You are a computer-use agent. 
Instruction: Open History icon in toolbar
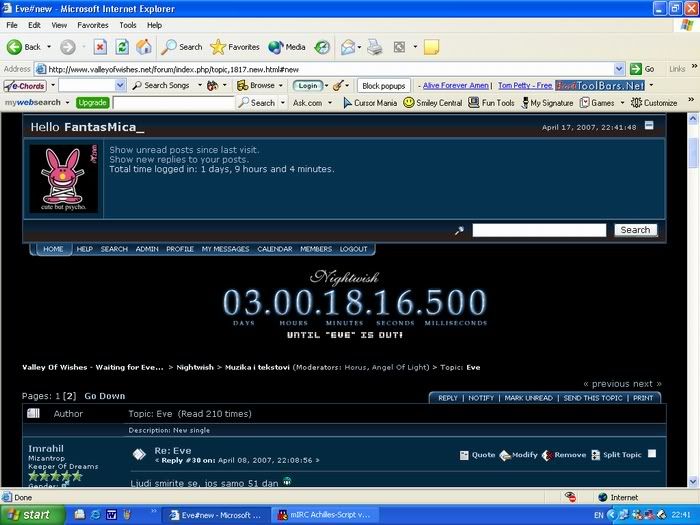(x=322, y=47)
